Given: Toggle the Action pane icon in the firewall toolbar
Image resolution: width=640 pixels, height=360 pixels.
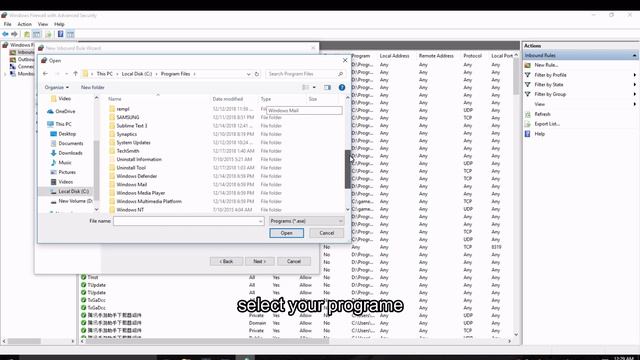Looking at the screenshot, I should click(71, 34).
